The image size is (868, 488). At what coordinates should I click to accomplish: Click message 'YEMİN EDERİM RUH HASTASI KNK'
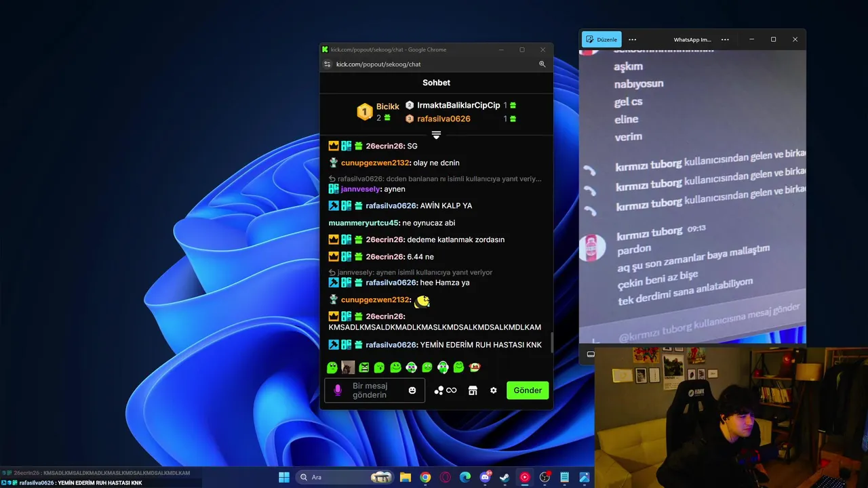[481, 345]
